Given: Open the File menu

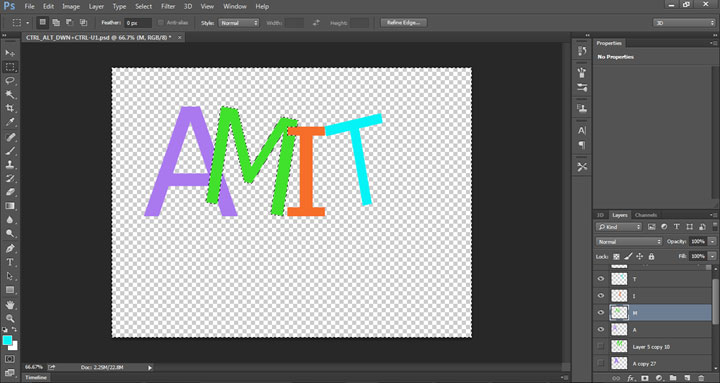Looking at the screenshot, I should tap(29, 6).
